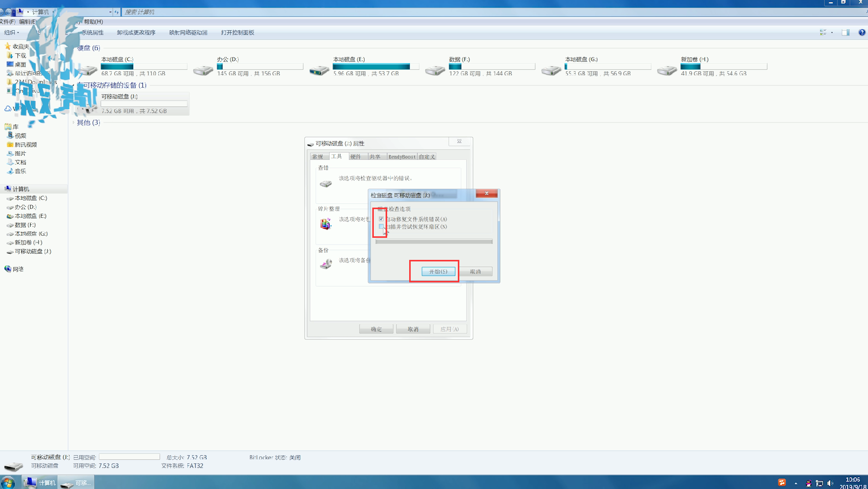Open the 组织 dropdown in toolbar

[11, 32]
